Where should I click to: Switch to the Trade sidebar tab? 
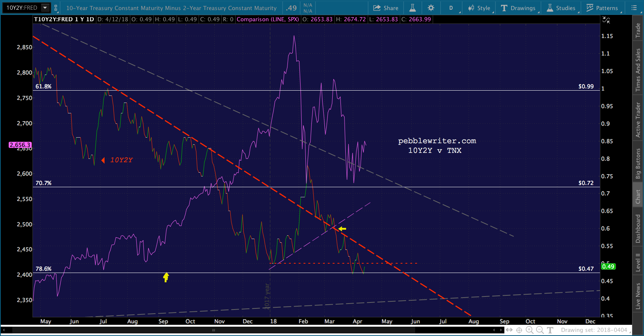pyautogui.click(x=638, y=30)
